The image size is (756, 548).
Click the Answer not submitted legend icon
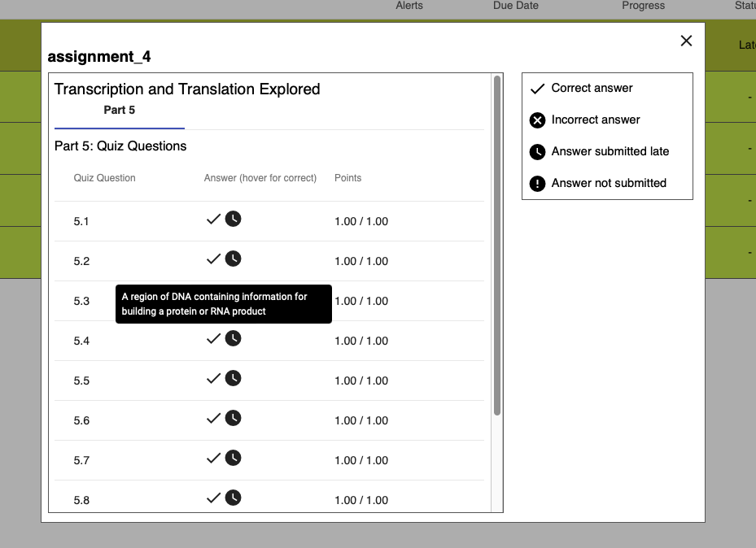[x=537, y=184]
